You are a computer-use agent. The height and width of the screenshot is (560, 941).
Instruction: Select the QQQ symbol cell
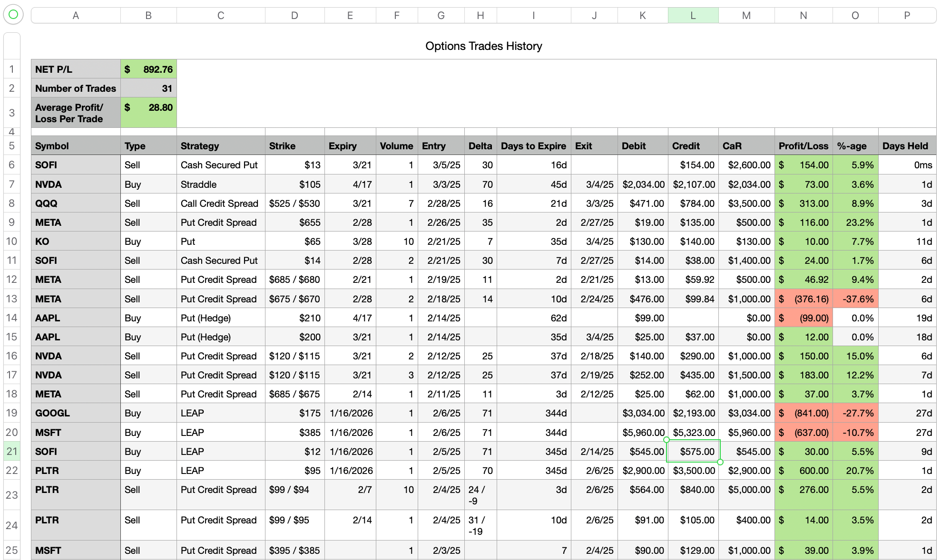click(76, 203)
